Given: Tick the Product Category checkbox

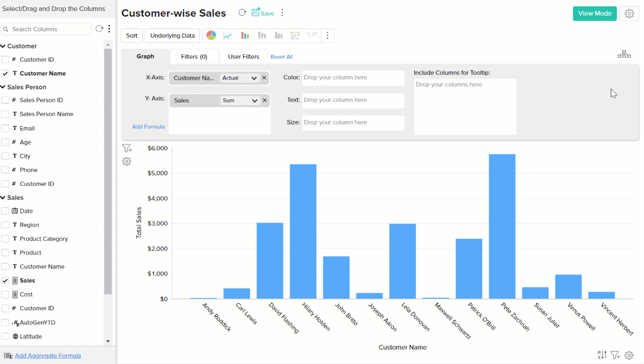Looking at the screenshot, I should click(5, 239).
